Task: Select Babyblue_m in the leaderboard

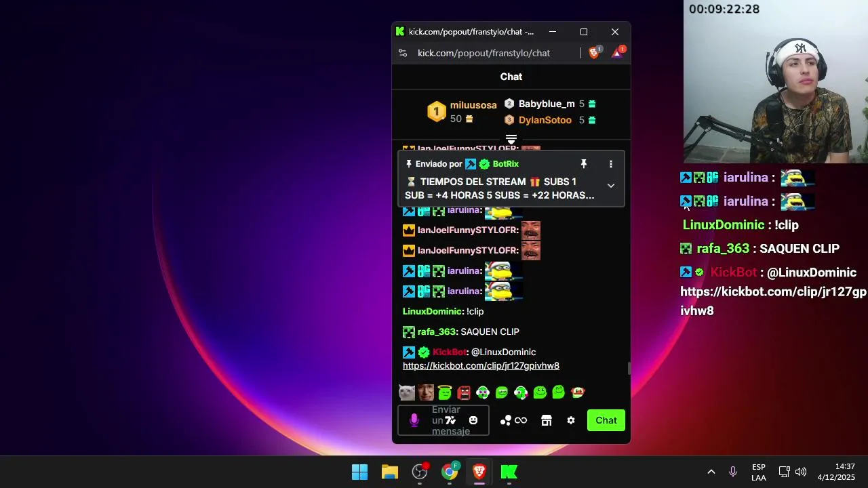Action: [547, 104]
